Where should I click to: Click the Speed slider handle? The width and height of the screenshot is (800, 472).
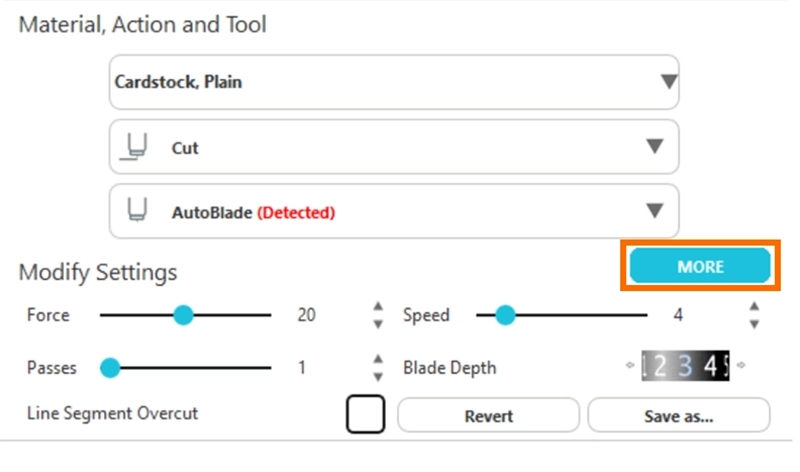point(505,316)
